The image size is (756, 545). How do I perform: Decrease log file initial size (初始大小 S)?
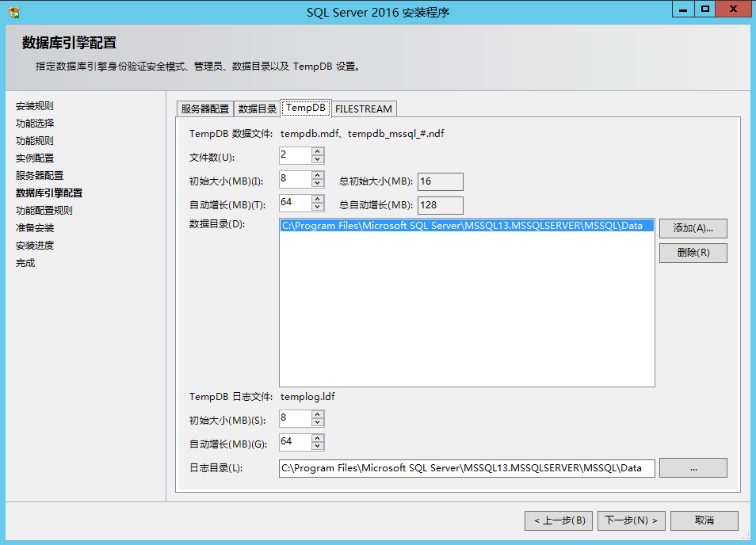(317, 422)
